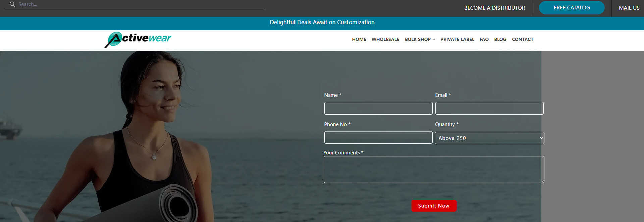This screenshot has width=644, height=222.
Task: Go to the Home menu item
Action: 359,39
